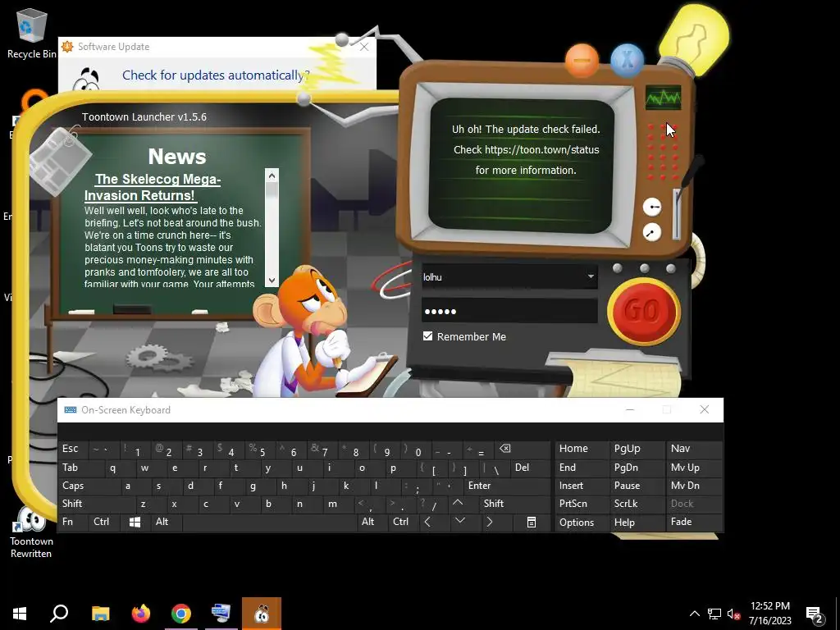
Task: Click the spacebar on On-Screen Keyboard
Action: coord(270,522)
